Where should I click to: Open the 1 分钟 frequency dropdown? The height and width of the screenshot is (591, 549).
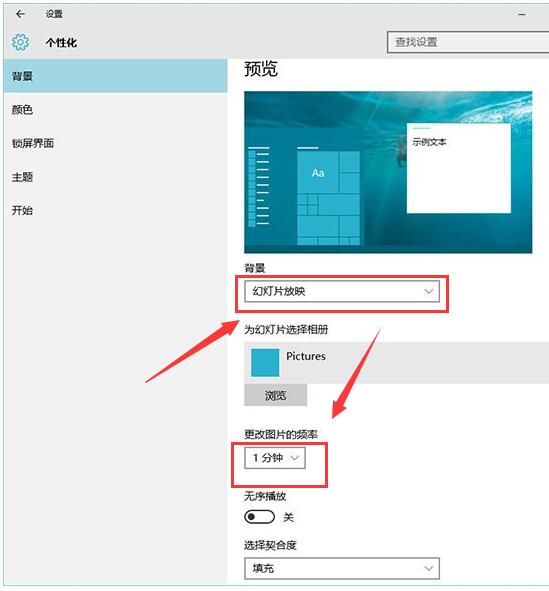point(275,458)
